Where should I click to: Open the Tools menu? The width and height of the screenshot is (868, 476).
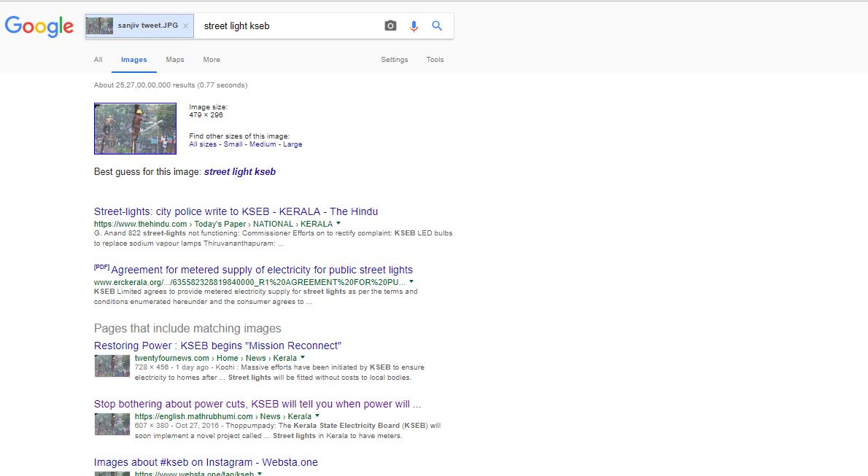pyautogui.click(x=435, y=60)
